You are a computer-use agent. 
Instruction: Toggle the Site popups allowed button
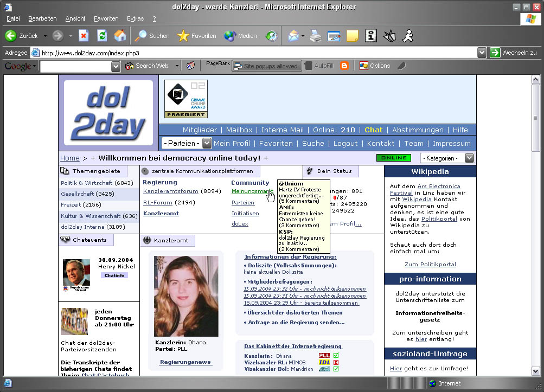[266, 66]
